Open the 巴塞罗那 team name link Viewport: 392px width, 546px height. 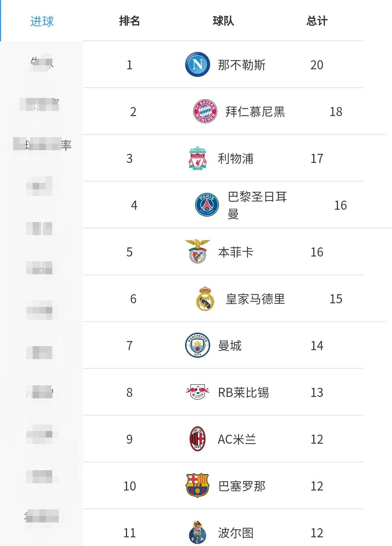point(242,486)
